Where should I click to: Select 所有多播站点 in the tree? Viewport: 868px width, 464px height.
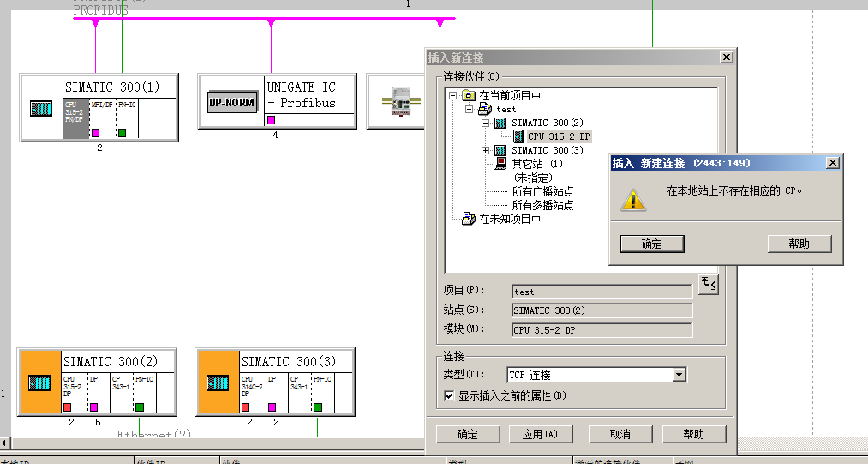tap(542, 205)
